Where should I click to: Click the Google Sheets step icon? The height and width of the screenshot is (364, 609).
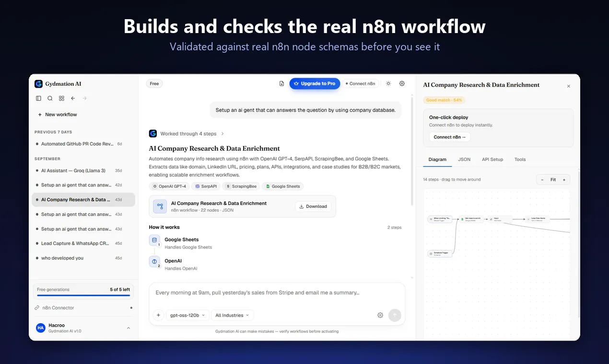tap(154, 240)
